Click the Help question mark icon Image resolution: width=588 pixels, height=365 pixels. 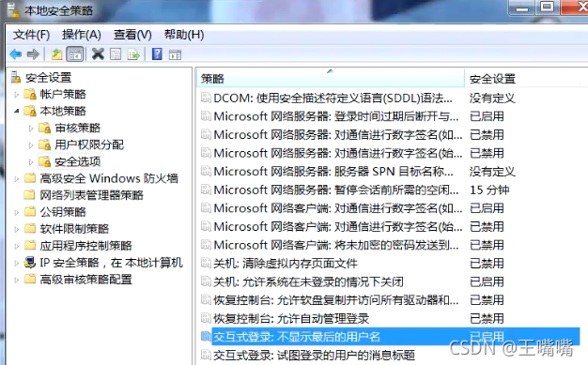(157, 54)
